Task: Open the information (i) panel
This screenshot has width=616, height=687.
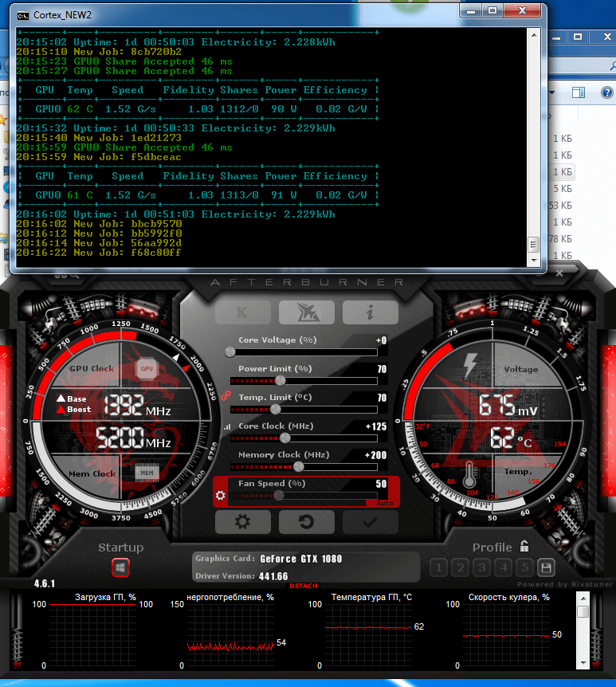Action: [370, 312]
